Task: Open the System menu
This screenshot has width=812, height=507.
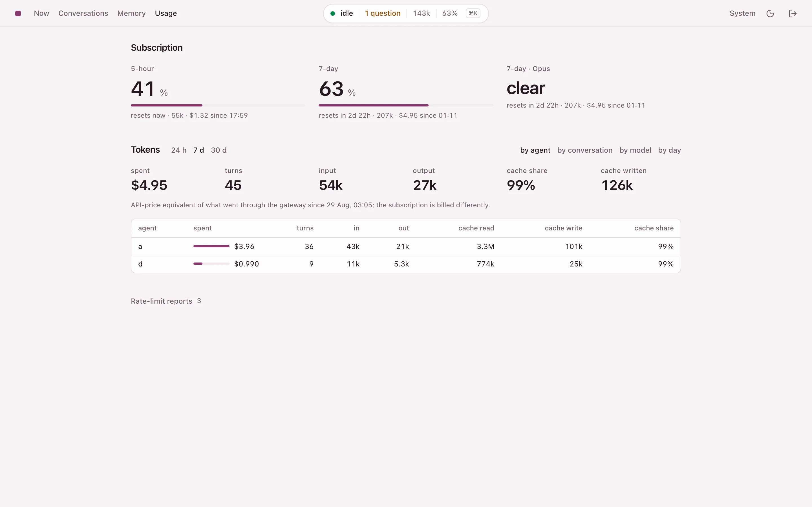Action: tap(743, 14)
